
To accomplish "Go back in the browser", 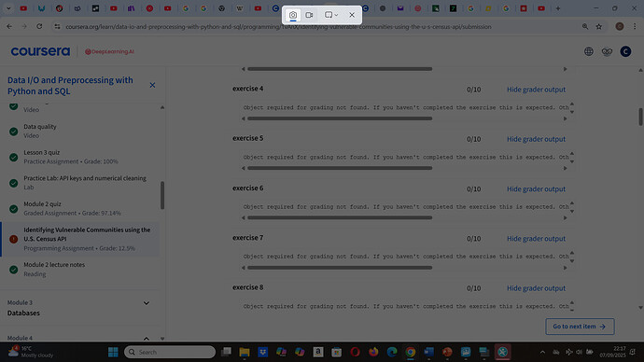I will (x=9, y=26).
